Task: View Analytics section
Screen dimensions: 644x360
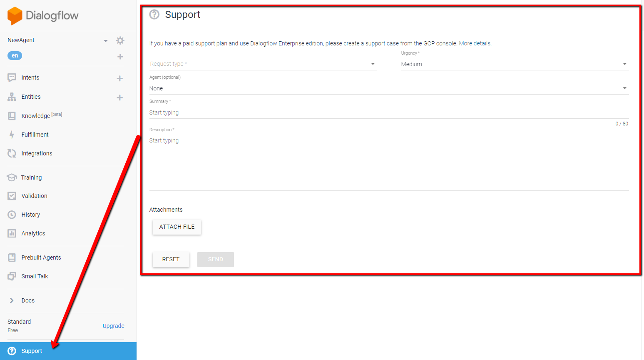Action: pyautogui.click(x=33, y=233)
